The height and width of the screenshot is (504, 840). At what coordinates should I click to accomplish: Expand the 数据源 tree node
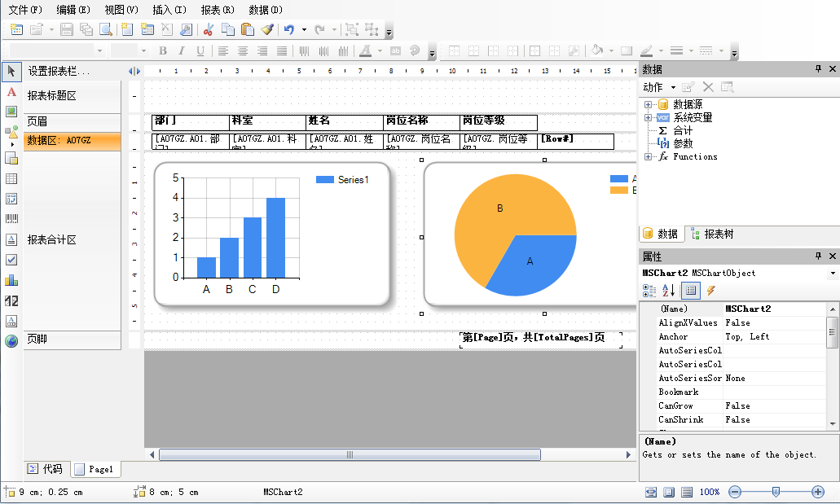pyautogui.click(x=648, y=104)
